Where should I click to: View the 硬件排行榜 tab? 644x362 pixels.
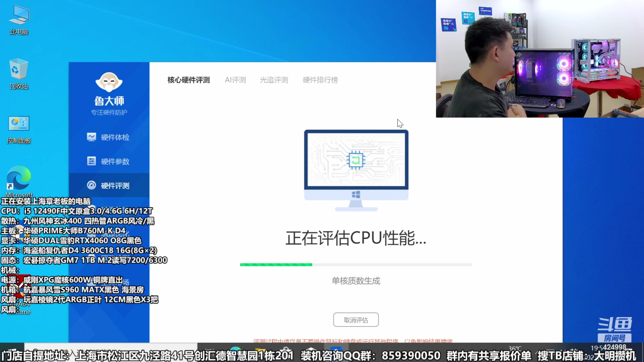(x=320, y=80)
